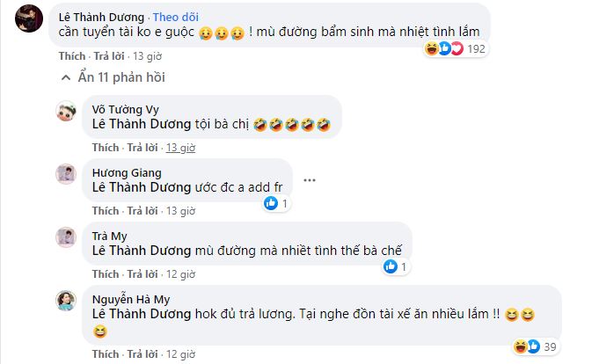The height and width of the screenshot is (364, 599).
Task: Like Nguyễn Hà My's reply
Action: tap(105, 355)
